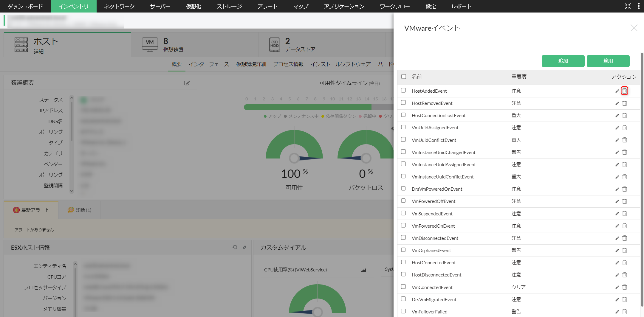Click trash icon for VmUuidConflictEvent
Image resolution: width=644 pixels, height=317 pixels.
[x=625, y=140]
